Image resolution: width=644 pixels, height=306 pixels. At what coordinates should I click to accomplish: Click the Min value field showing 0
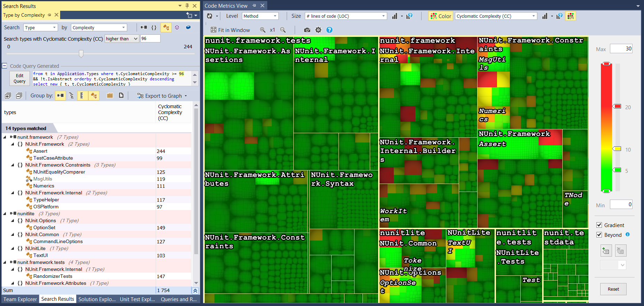pyautogui.click(x=621, y=204)
